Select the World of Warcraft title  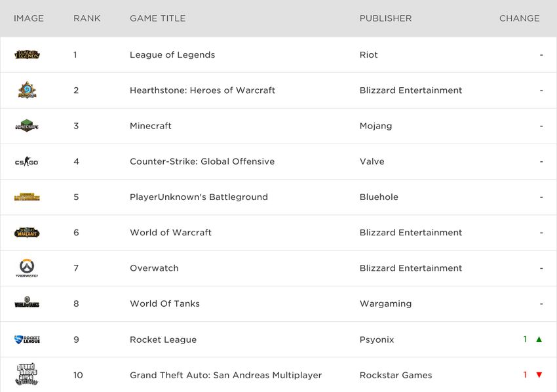click(x=170, y=233)
